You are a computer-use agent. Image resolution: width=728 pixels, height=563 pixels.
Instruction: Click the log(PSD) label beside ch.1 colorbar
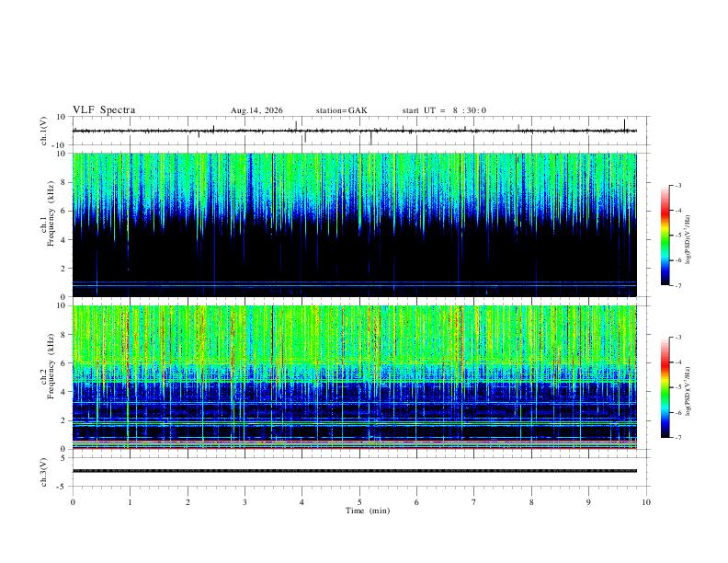(688, 239)
